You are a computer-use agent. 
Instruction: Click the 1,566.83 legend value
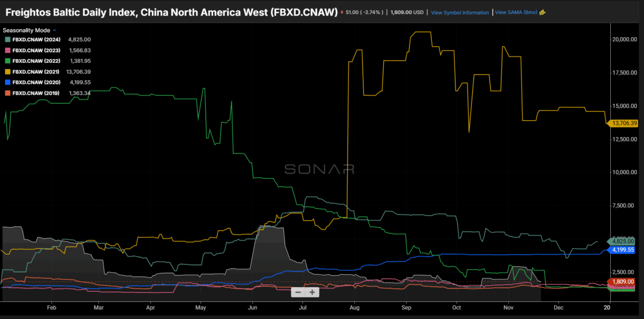pyautogui.click(x=79, y=50)
